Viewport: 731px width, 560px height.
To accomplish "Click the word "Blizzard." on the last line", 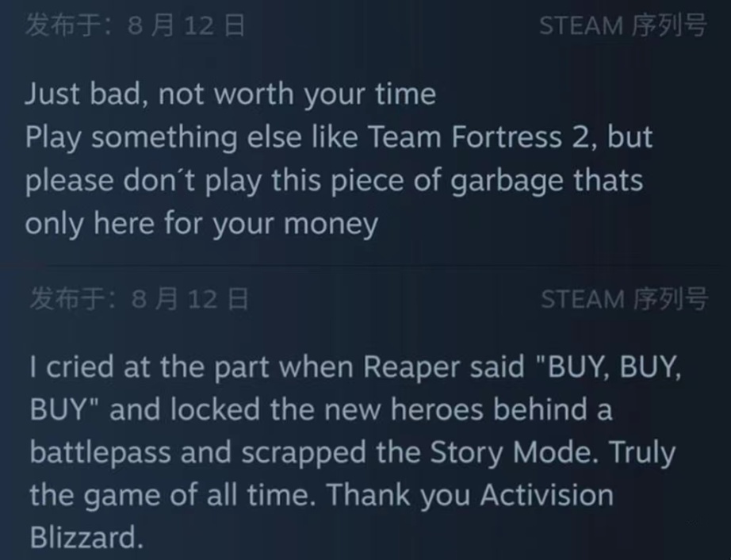I will (86, 539).
